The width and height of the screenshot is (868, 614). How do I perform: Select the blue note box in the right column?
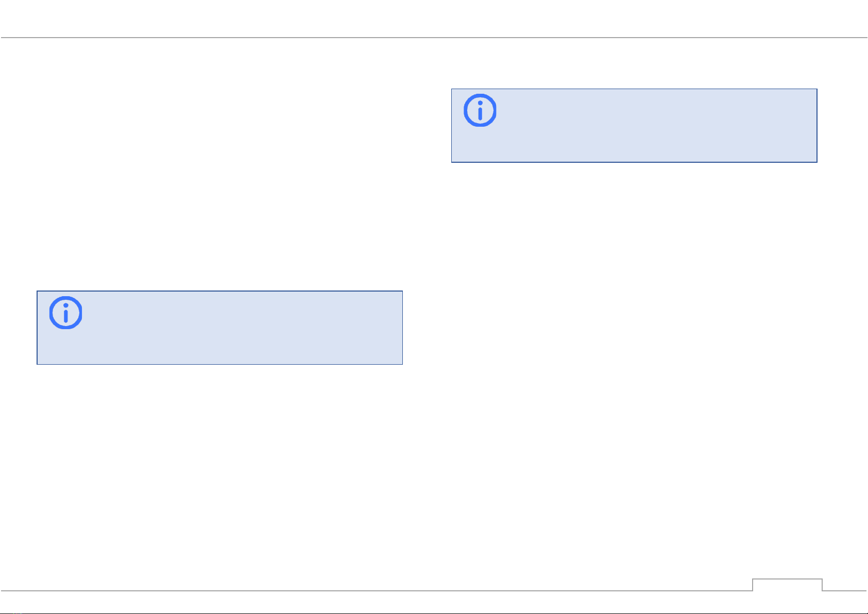coord(634,126)
